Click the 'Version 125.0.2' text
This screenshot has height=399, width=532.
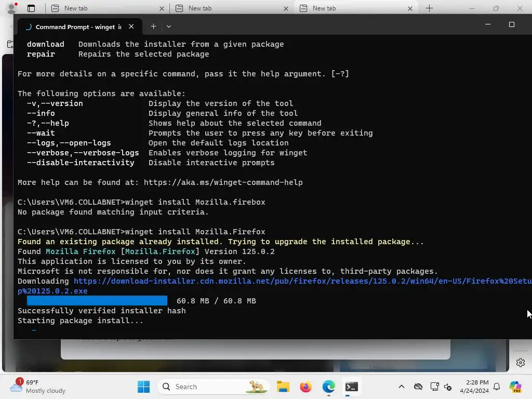tap(240, 252)
